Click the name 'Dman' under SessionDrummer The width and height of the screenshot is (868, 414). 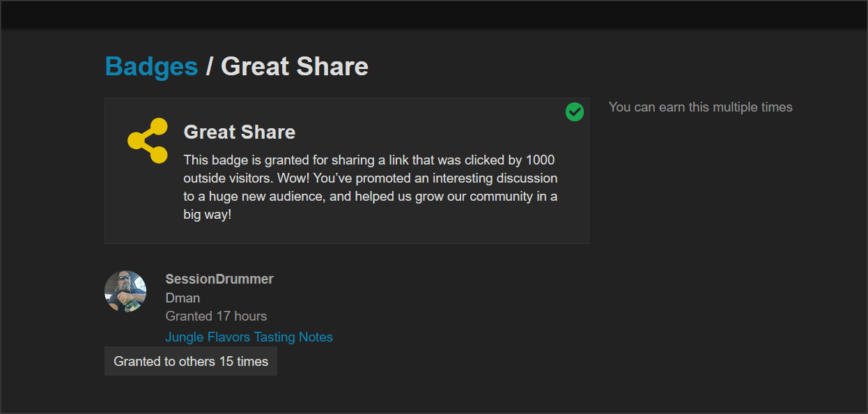pos(183,298)
